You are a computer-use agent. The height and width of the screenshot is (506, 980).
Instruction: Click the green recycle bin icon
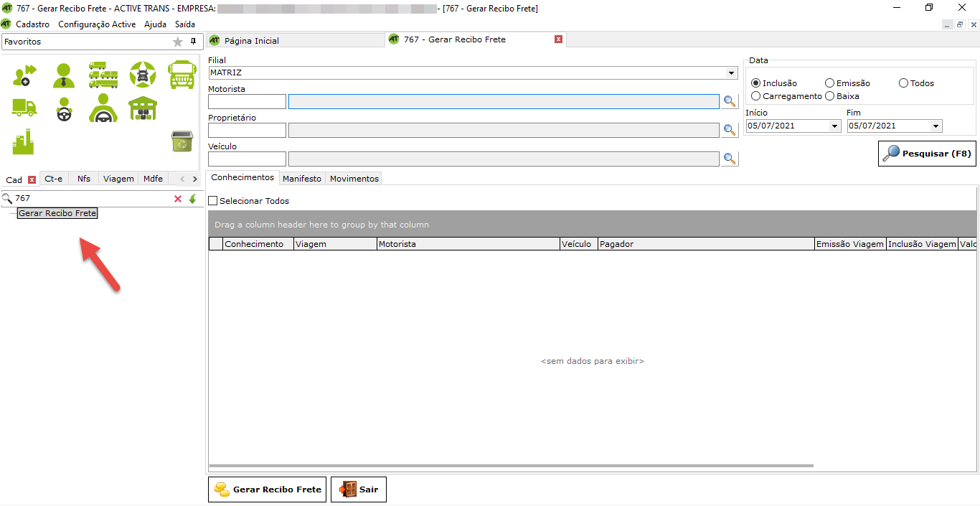[182, 141]
